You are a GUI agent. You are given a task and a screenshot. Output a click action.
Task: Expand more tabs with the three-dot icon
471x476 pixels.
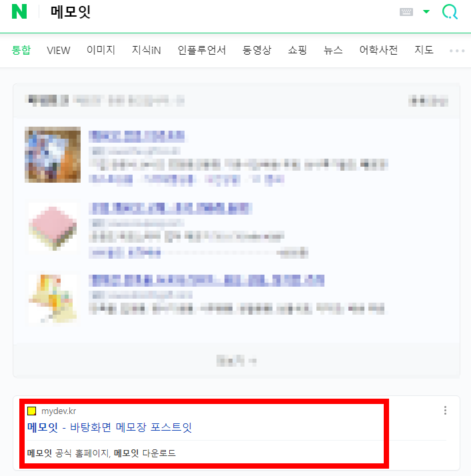(457, 51)
